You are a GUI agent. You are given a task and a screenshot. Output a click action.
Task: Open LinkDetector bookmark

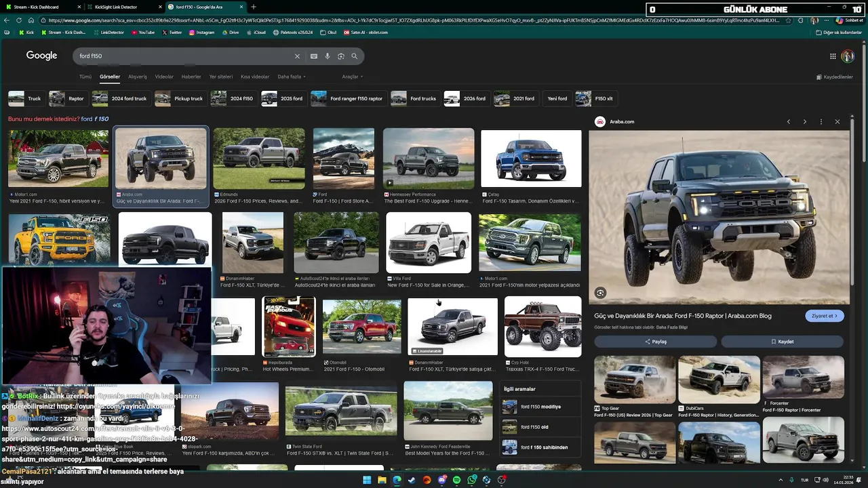[108, 33]
